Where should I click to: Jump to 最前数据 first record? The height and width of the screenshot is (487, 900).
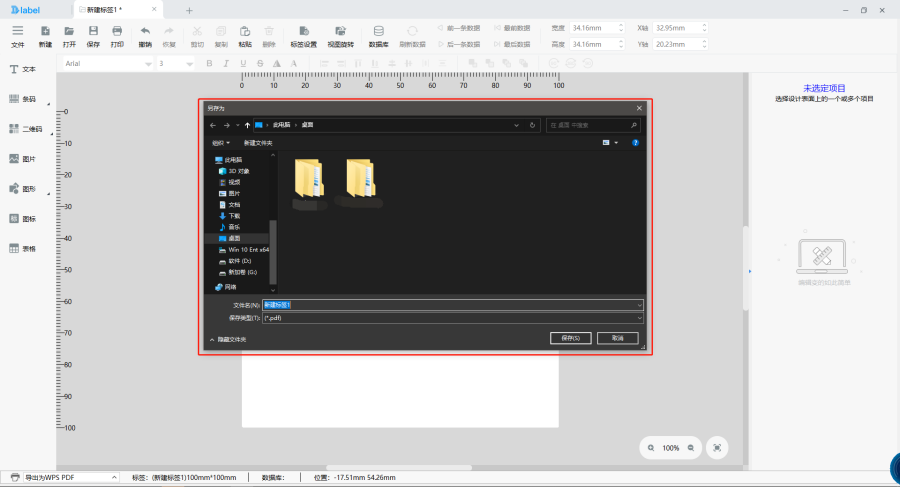pyautogui.click(x=513, y=28)
